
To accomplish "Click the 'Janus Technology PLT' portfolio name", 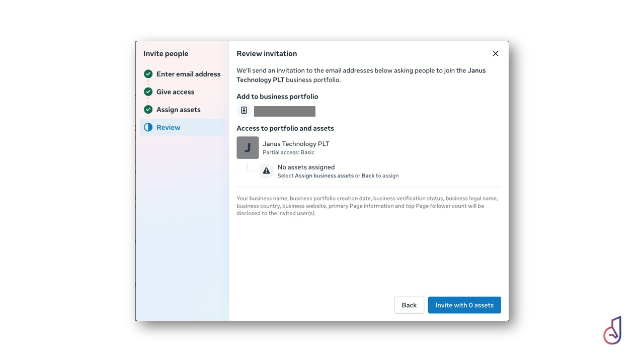I will [296, 144].
